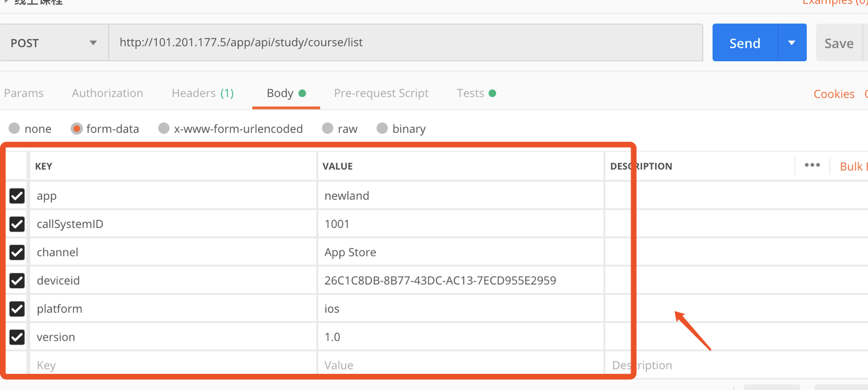The image size is (868, 390).
Task: Click the DESCRIPTION column header
Action: [641, 166]
